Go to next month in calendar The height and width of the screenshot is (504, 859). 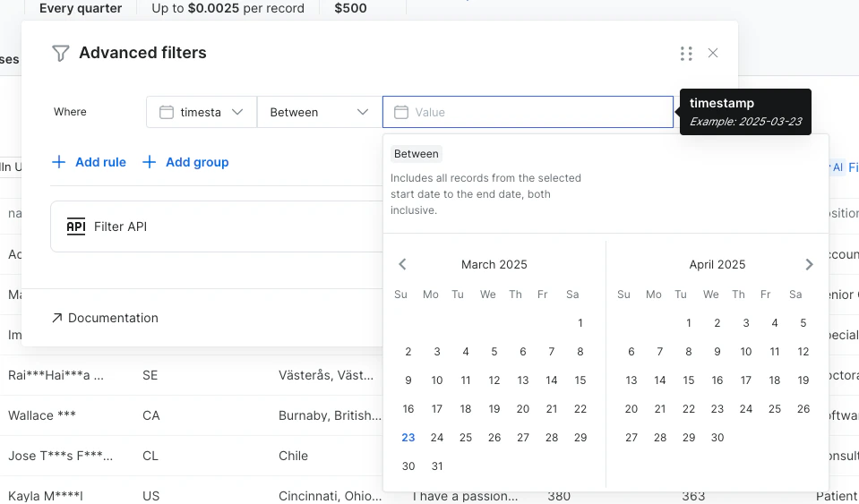(809, 264)
